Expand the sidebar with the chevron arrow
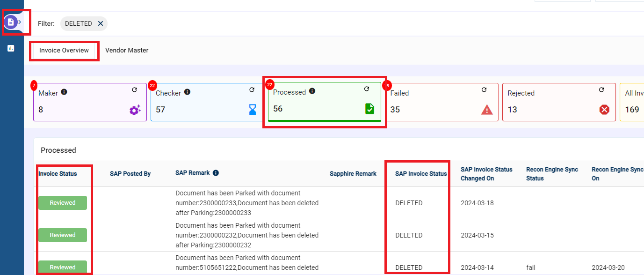Image resolution: width=644 pixels, height=275 pixels. 20,22
